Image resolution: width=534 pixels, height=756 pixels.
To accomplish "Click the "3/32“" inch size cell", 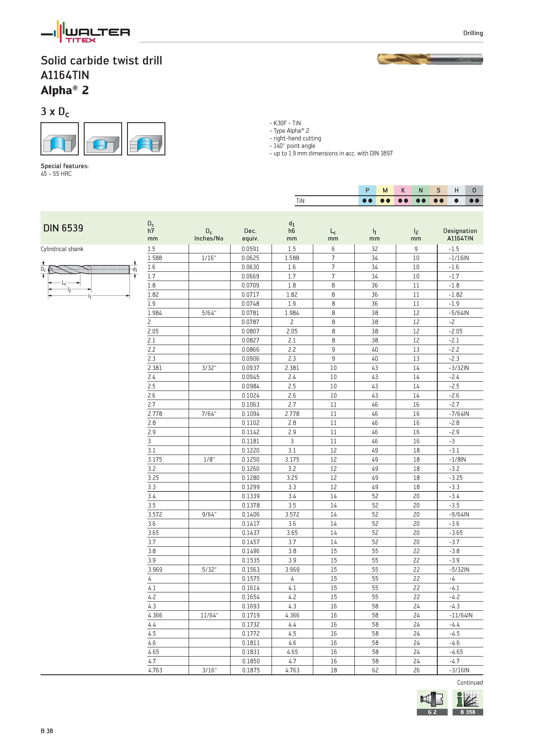I will coord(209,368).
